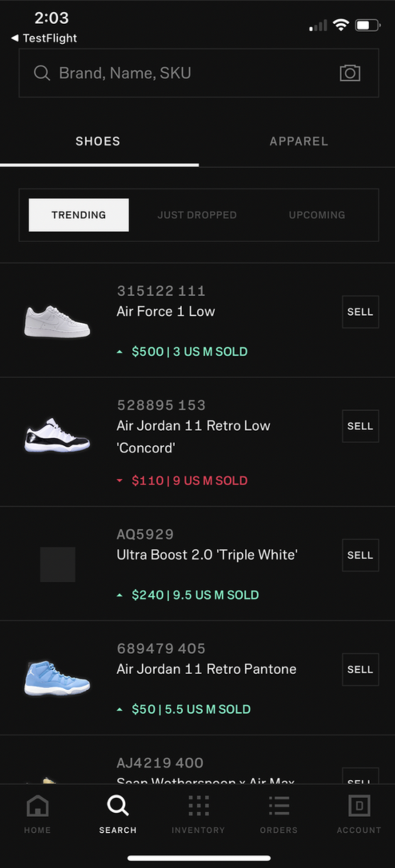Switch to the Shoes tab
Screen dimensions: 395x868
(x=98, y=141)
